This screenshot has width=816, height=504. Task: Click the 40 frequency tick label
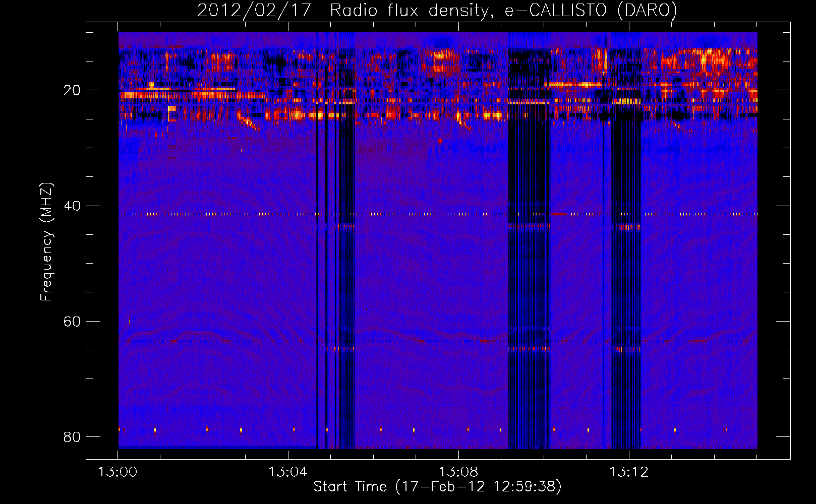(72, 206)
